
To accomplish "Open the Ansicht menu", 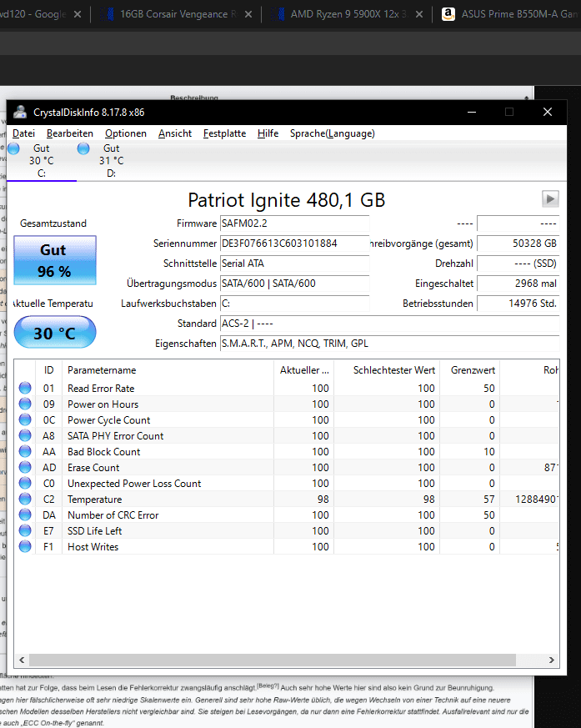I will tap(175, 133).
